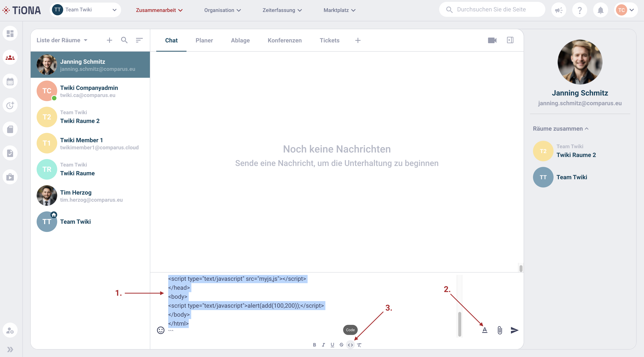Open the Team Twiki room in list
The width and height of the screenshot is (644, 357).
click(x=90, y=222)
